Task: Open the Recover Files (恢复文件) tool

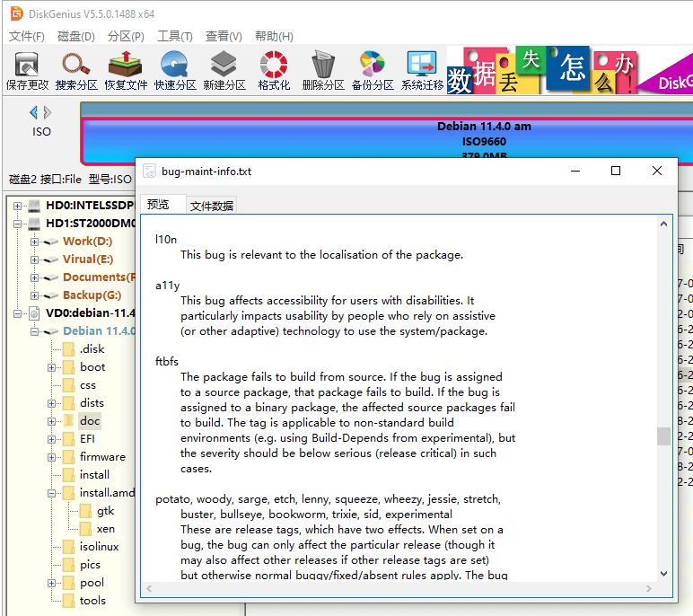Action: [126, 70]
